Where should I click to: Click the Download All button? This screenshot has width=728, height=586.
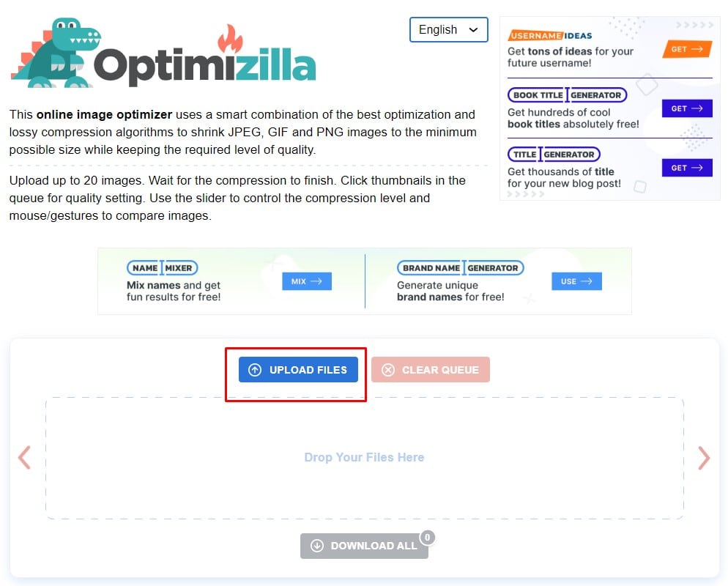coord(364,546)
